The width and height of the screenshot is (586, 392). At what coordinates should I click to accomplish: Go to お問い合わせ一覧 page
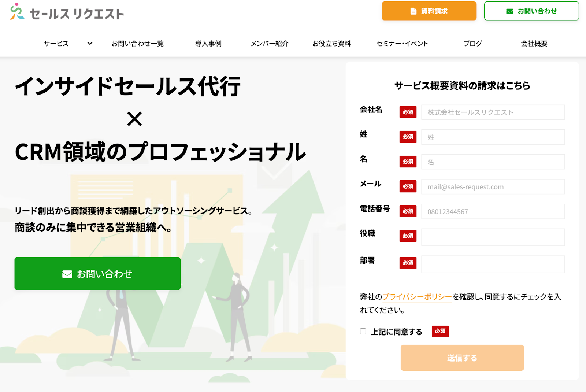[x=137, y=44]
